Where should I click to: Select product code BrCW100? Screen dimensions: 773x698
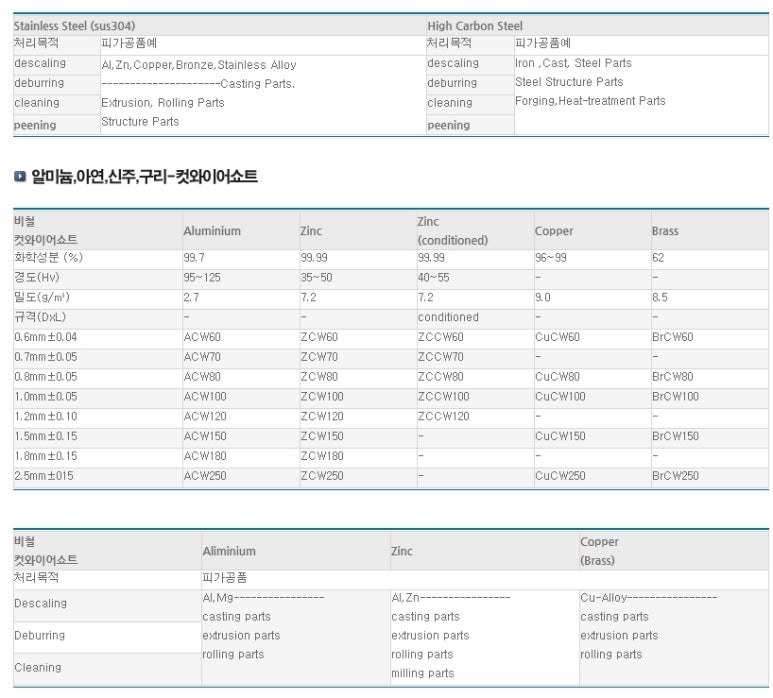675,396
